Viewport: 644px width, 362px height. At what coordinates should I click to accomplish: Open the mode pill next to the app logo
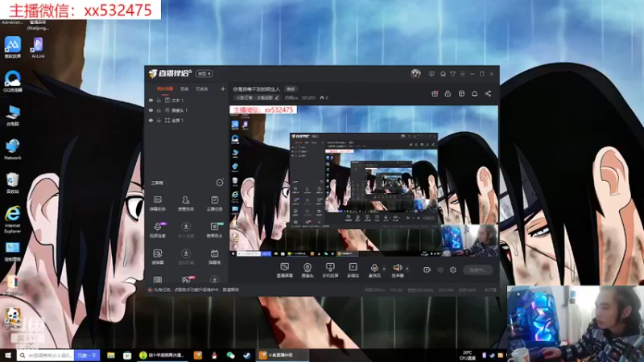tap(204, 73)
